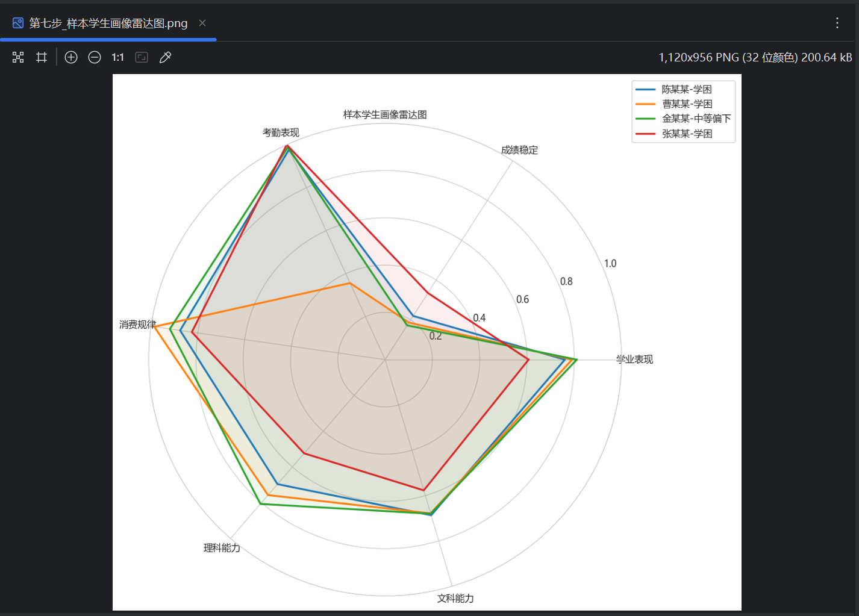Click the 1.0 radial tick label
This screenshot has height=616, width=859.
[610, 263]
